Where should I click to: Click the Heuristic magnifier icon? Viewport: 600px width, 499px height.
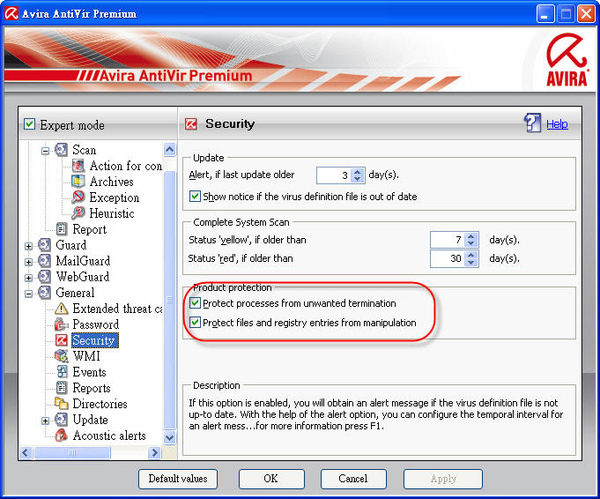point(78,213)
